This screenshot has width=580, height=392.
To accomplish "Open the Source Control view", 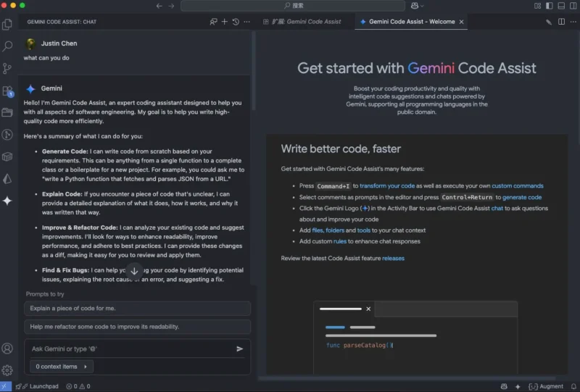I will [x=7, y=68].
